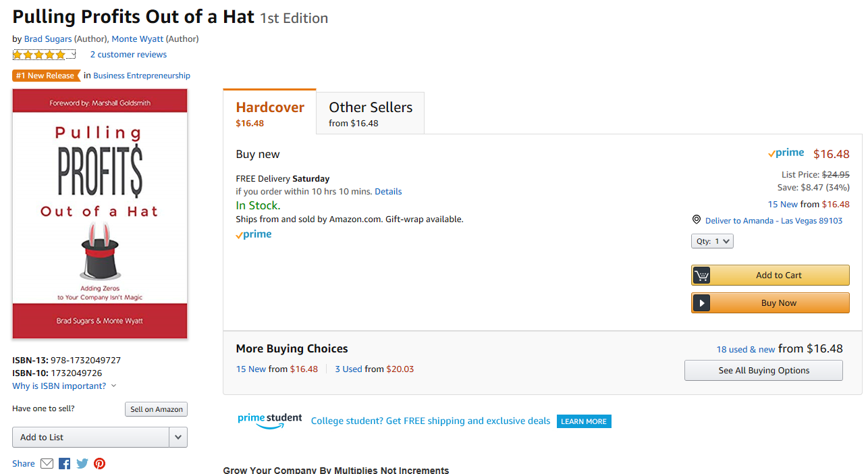
Task: Click the play icon on Buy Now
Action: point(702,303)
